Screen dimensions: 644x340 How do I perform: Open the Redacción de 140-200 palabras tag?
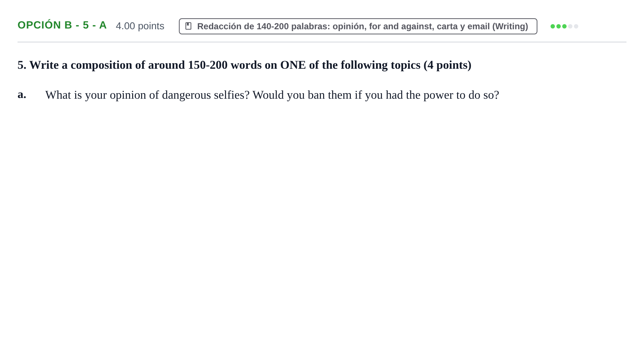tap(358, 26)
